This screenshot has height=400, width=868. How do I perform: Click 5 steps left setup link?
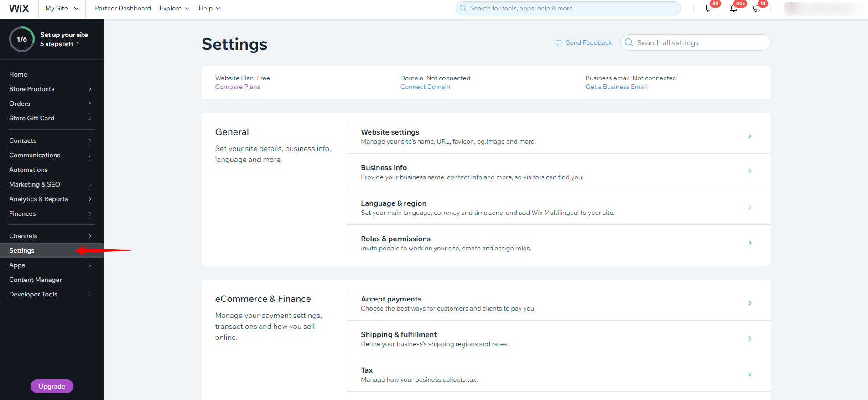point(59,44)
